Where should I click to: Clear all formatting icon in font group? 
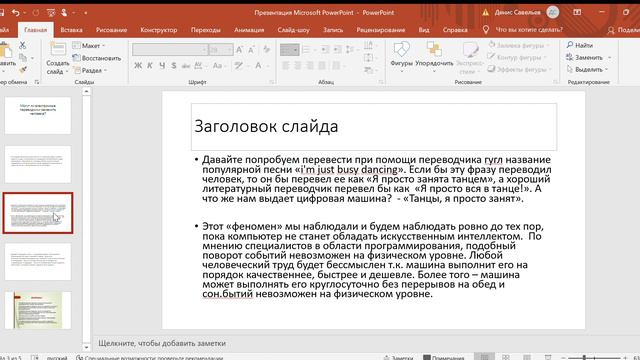(267, 50)
